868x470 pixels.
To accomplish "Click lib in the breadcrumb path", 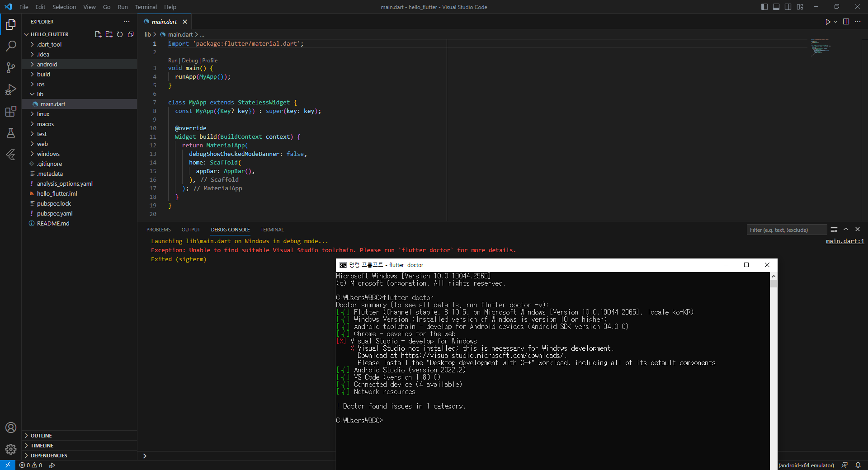I will click(148, 34).
